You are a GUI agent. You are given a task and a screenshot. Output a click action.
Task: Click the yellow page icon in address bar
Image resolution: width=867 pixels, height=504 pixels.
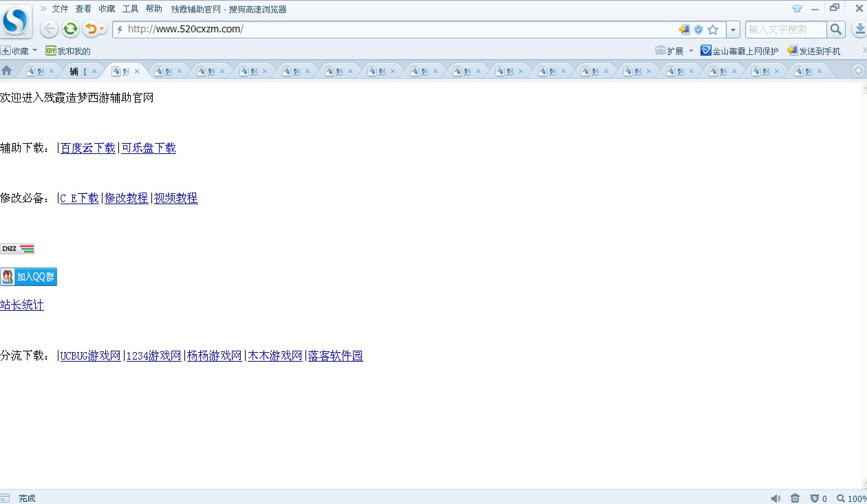tap(684, 30)
